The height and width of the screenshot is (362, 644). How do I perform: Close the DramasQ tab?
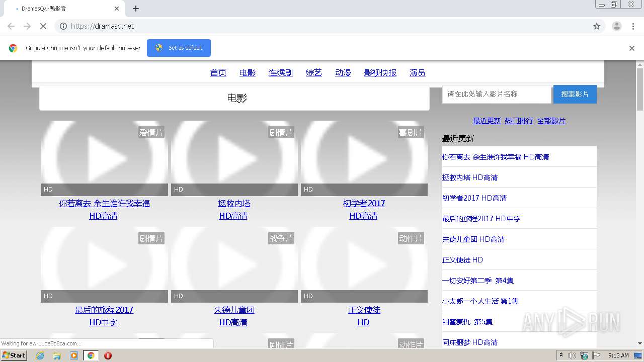(117, 9)
